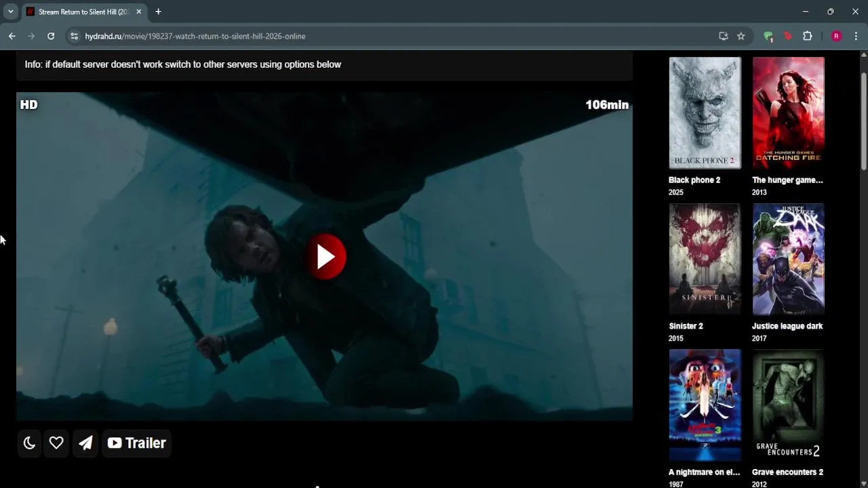Open Hunger Games Catching Fire poster
This screenshot has height=488, width=868.
tap(788, 113)
